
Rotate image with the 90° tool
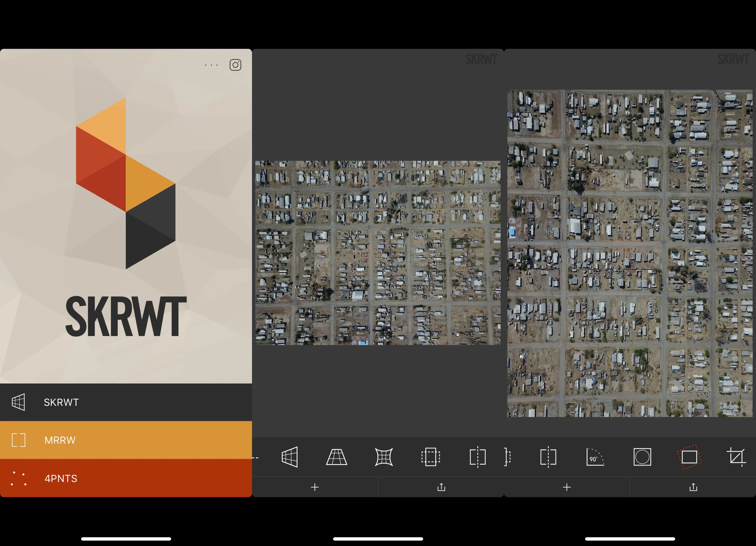tap(595, 457)
